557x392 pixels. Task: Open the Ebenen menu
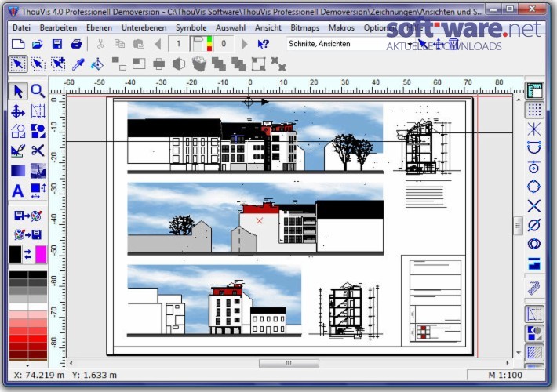point(99,27)
